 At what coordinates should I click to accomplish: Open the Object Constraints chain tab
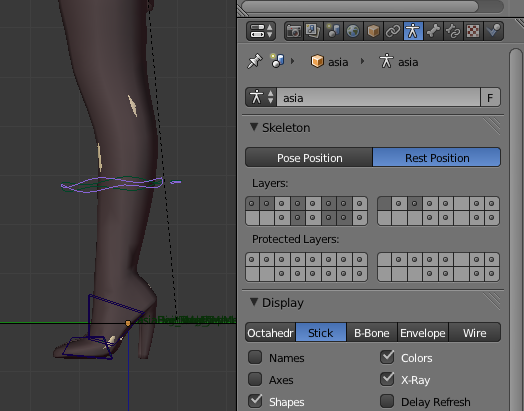coord(393,31)
